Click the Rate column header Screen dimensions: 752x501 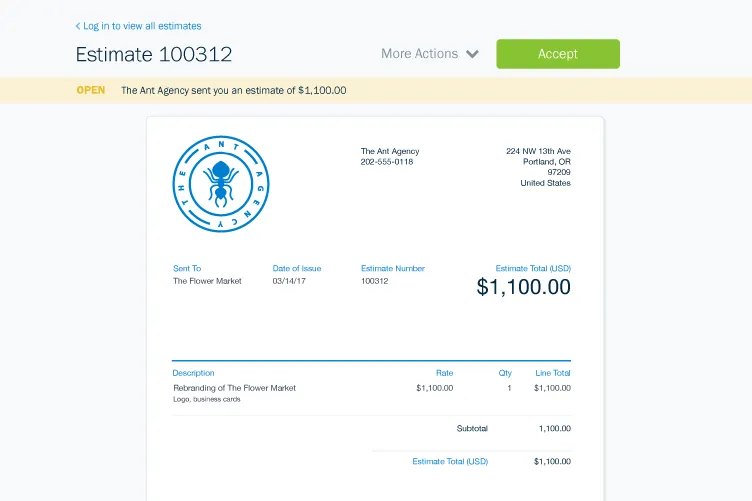(444, 373)
